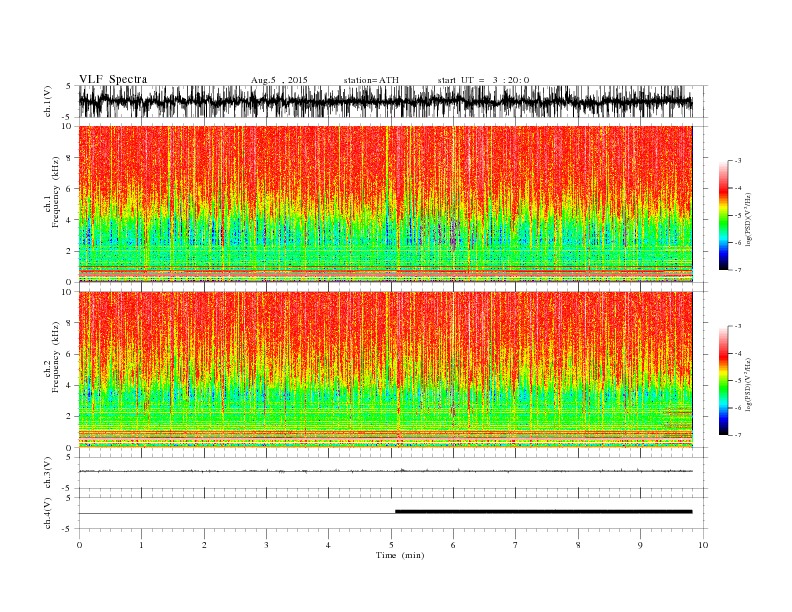Viewport: 792px width, 612px height.
Task: Click the "-7" tick of upper color bar
Action: tap(738, 270)
